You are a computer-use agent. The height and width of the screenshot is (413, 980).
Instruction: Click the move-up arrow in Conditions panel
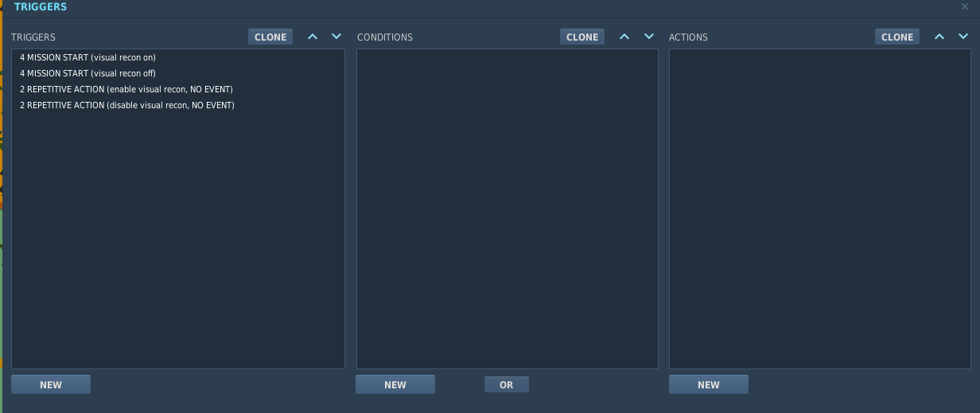click(624, 37)
